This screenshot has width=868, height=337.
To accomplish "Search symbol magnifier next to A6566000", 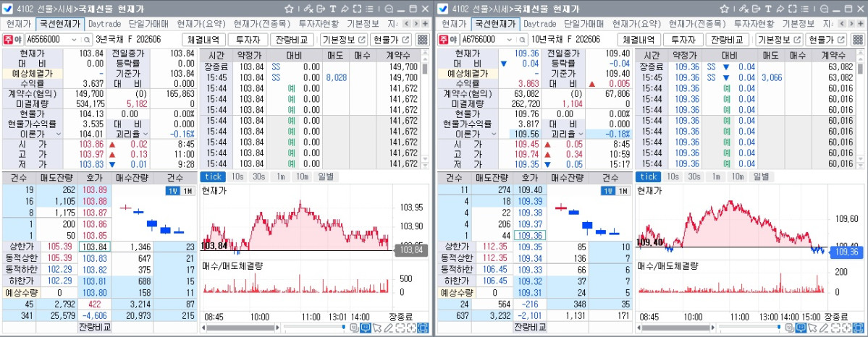I will pos(87,40).
